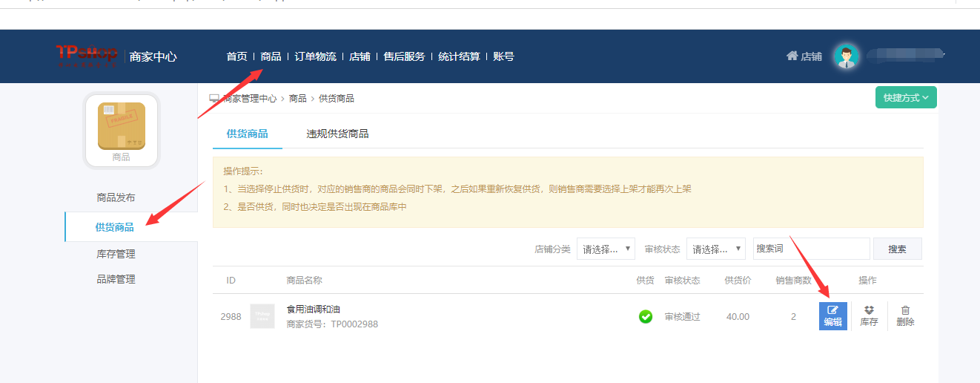
Task: Select 统计结算 in the top navigation
Action: tap(459, 56)
